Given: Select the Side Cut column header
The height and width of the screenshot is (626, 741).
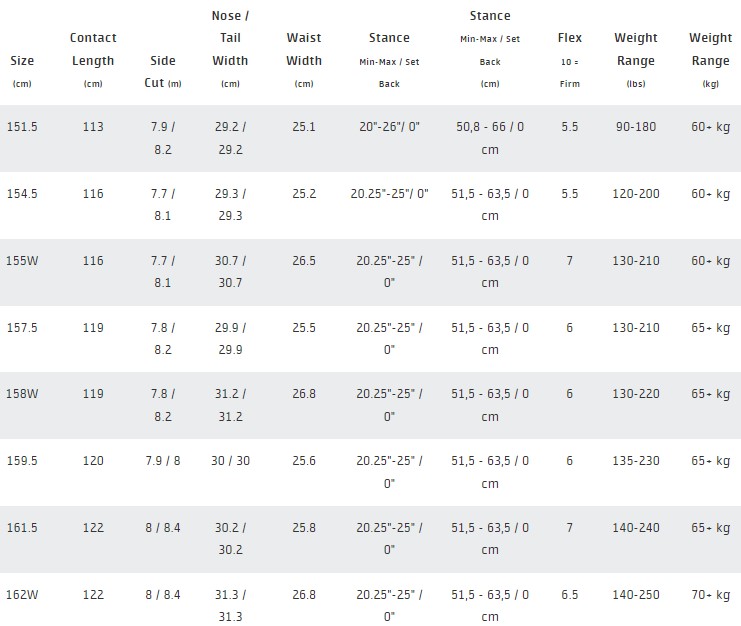Looking at the screenshot, I should coord(162,60).
